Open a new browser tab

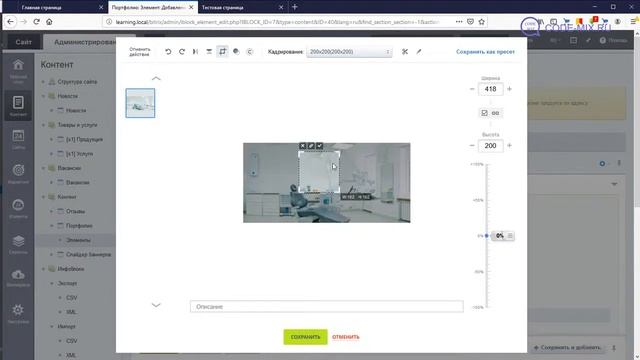(295, 7)
